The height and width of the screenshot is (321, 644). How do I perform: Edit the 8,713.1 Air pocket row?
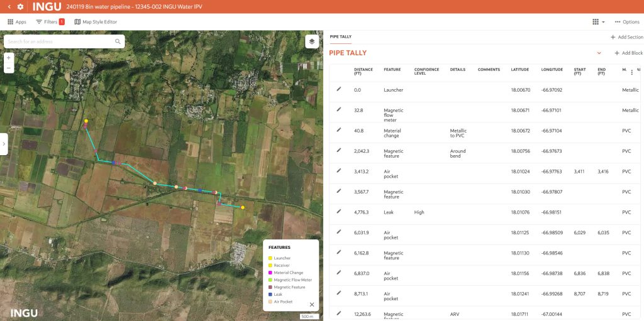click(x=339, y=293)
